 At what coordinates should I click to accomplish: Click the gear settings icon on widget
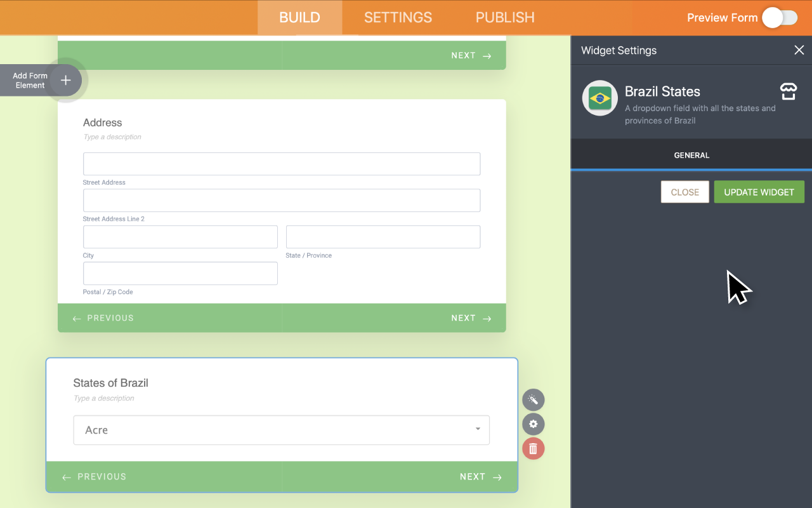point(533,424)
